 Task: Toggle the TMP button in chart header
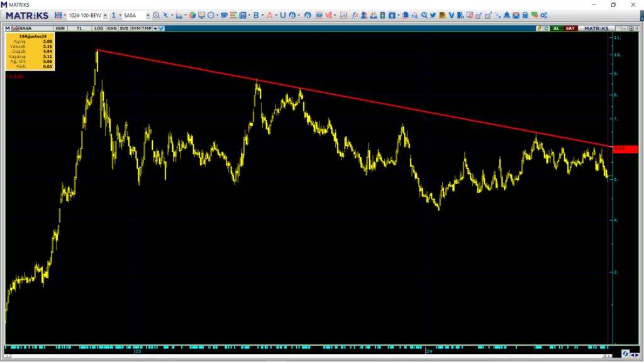coord(147,28)
